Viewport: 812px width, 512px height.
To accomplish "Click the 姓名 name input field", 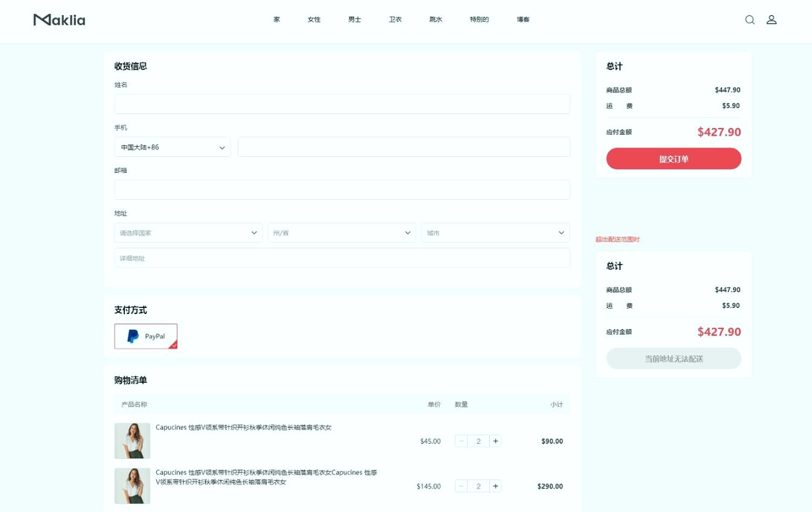I will [342, 104].
